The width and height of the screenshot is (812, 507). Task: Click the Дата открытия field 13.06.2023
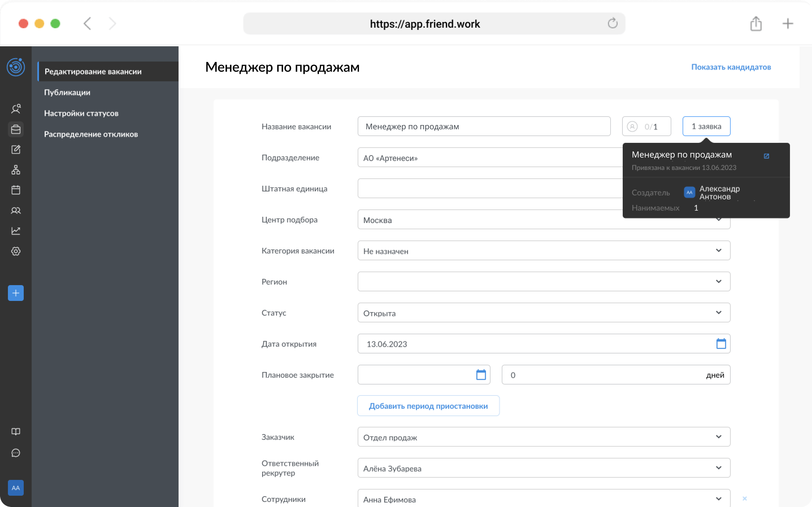544,344
